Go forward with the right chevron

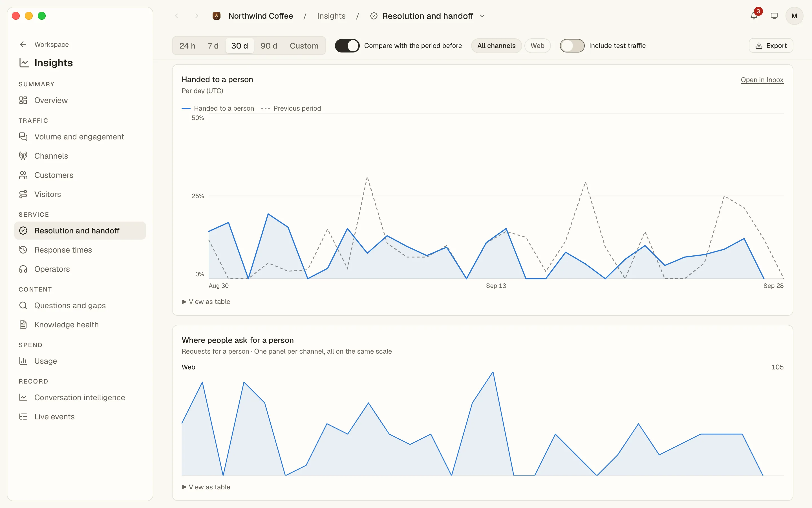coord(197,16)
